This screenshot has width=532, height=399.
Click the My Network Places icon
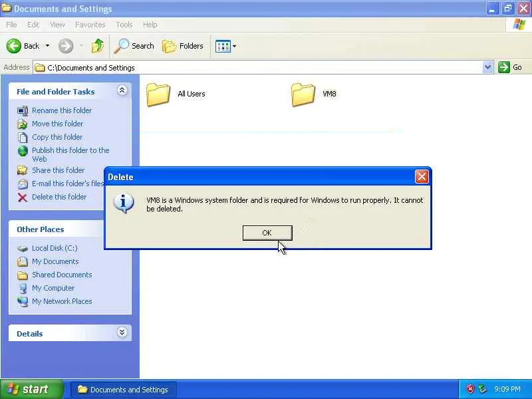click(x=23, y=302)
